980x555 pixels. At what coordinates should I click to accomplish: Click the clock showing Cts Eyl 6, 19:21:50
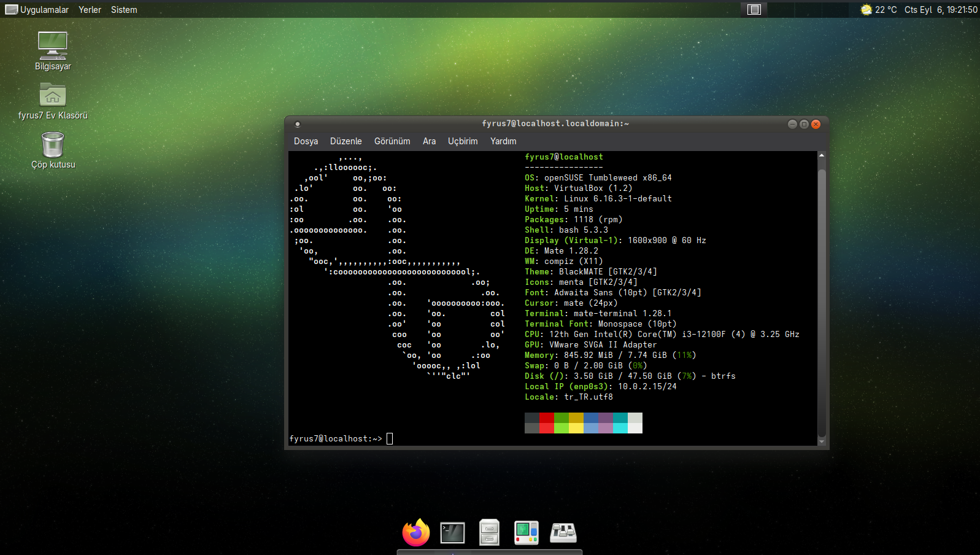(941, 9)
